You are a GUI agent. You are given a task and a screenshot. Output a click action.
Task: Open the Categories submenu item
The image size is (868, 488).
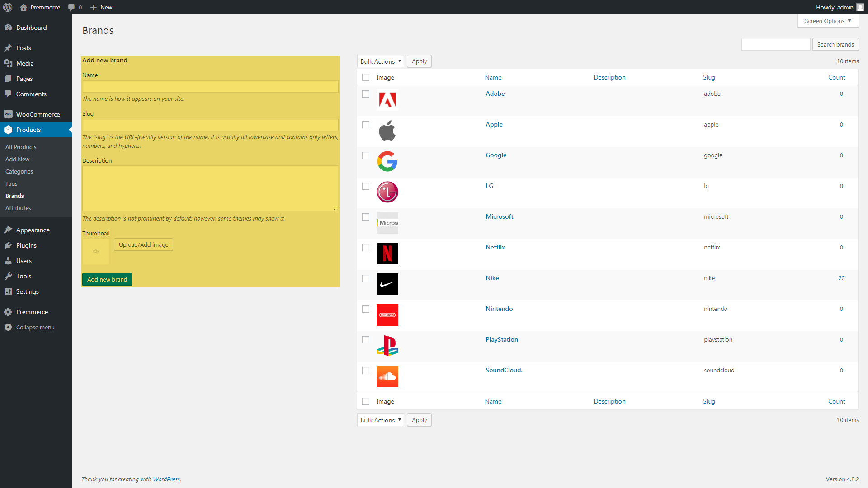click(19, 171)
